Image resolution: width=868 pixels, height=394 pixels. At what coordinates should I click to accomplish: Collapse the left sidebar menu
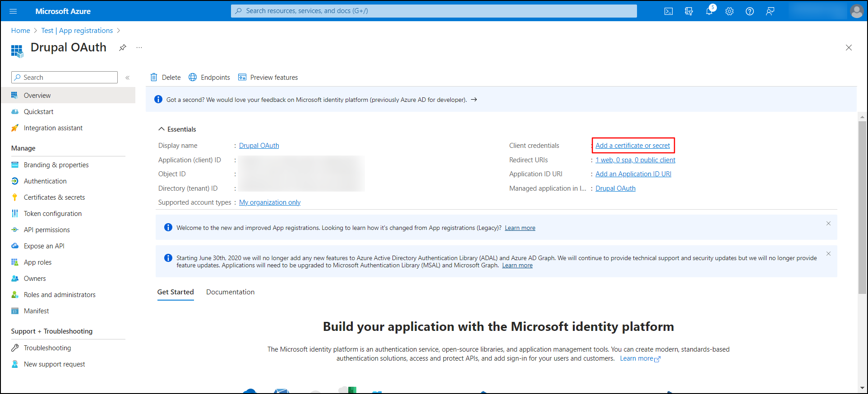[x=128, y=78]
